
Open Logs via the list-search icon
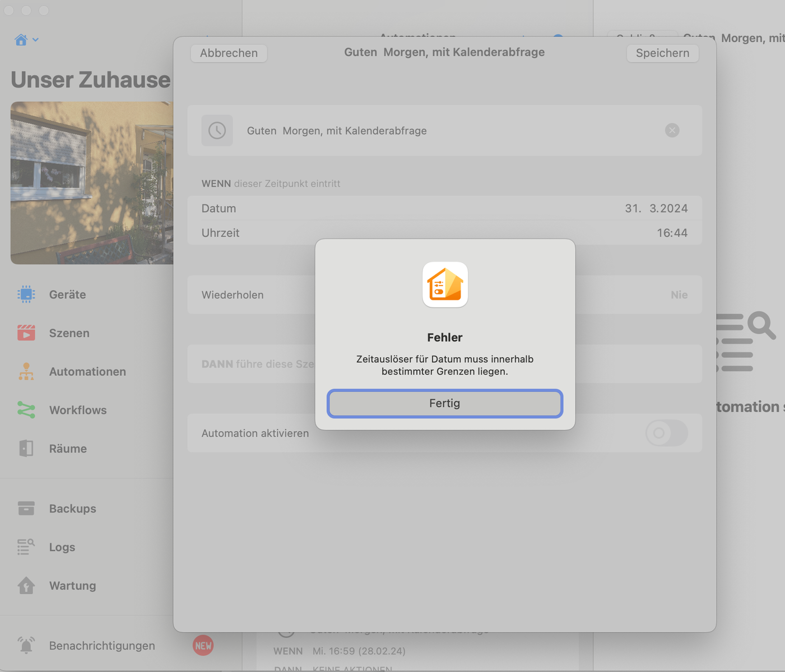[x=26, y=547]
